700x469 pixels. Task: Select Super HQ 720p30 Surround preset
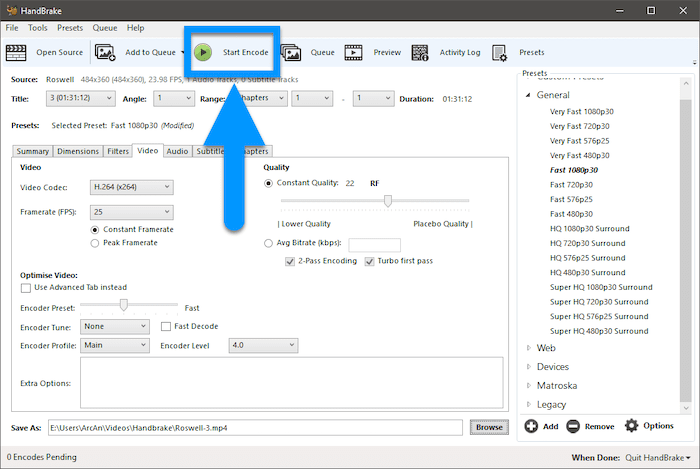point(599,302)
